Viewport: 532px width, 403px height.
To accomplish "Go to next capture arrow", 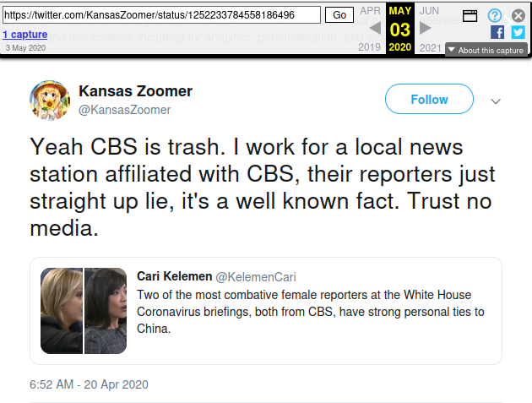I will 426,29.
